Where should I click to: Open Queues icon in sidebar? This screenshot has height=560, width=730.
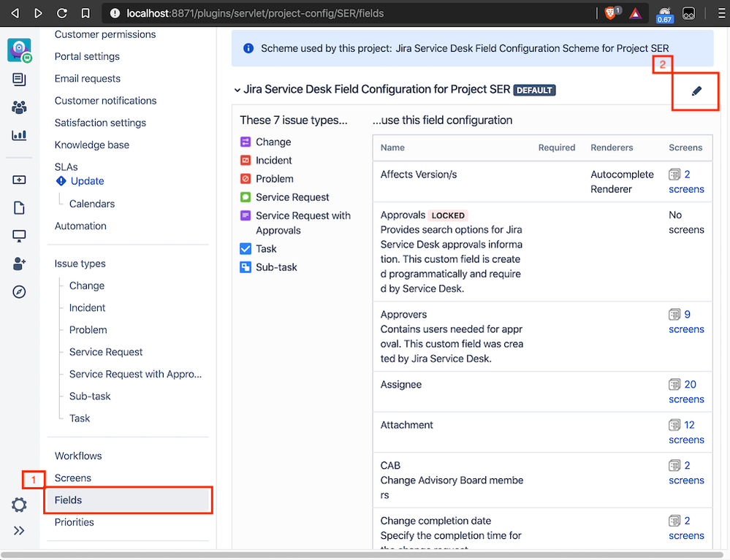[19, 80]
